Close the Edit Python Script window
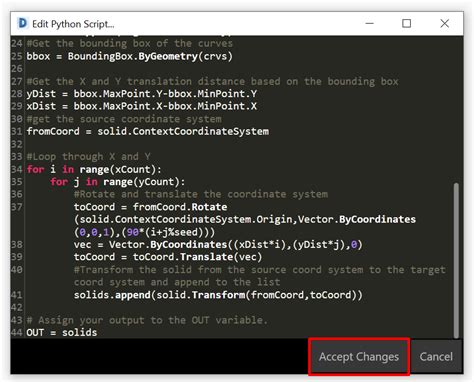The height and width of the screenshot is (382, 474). pos(444,23)
